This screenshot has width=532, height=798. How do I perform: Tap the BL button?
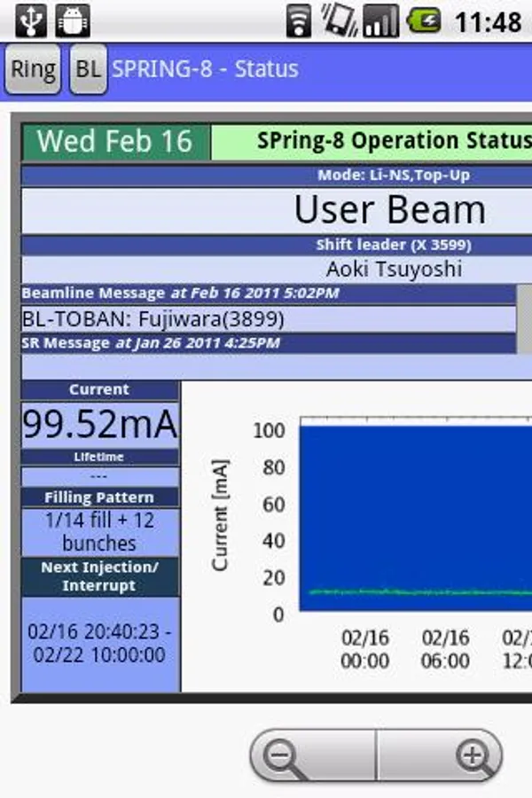pos(89,69)
